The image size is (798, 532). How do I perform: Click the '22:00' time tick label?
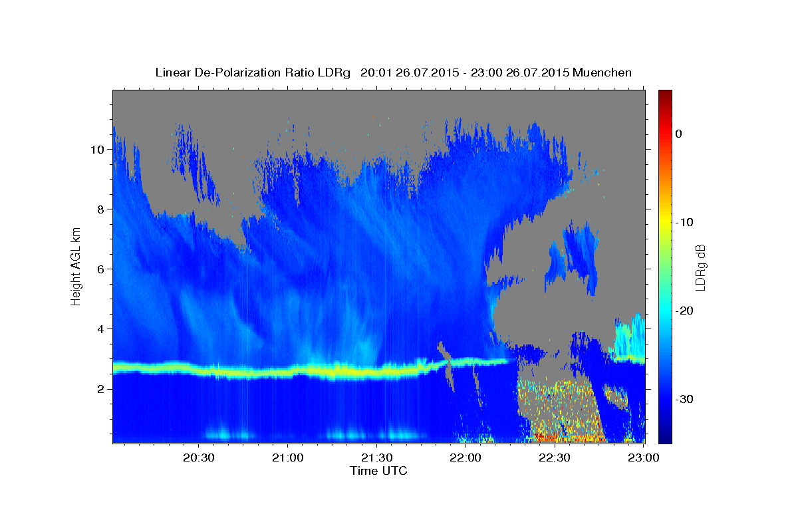point(465,458)
